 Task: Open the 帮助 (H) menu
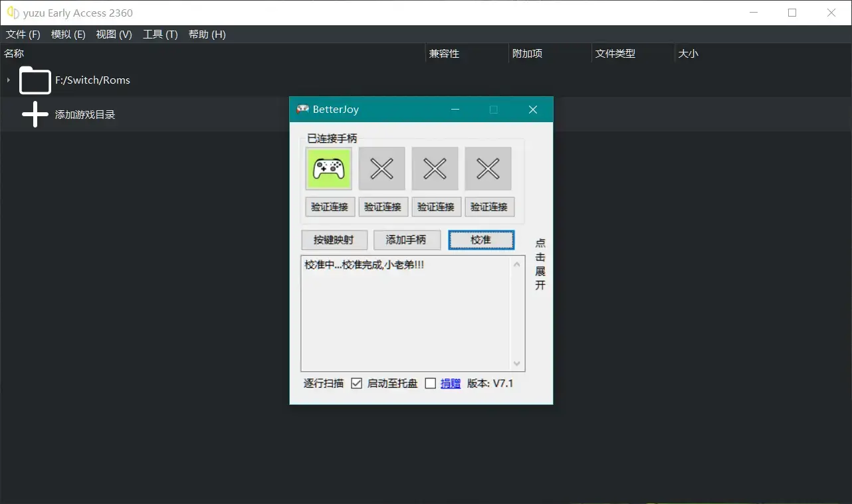pos(207,35)
